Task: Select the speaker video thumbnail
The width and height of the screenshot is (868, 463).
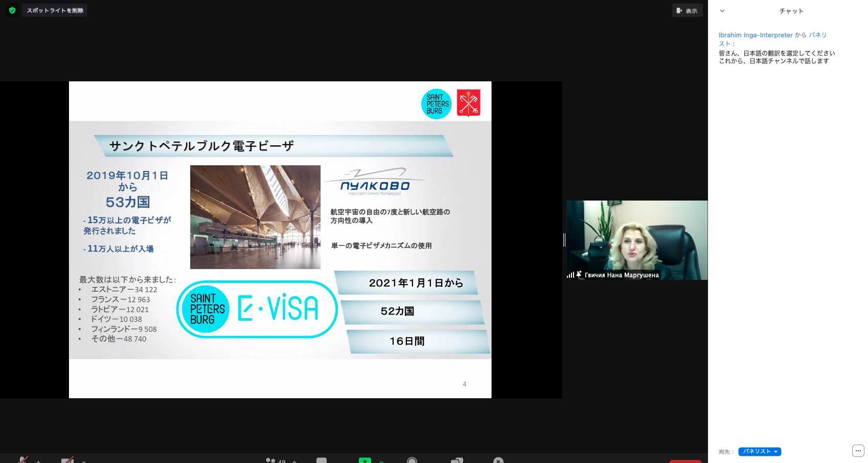Action: (x=637, y=240)
